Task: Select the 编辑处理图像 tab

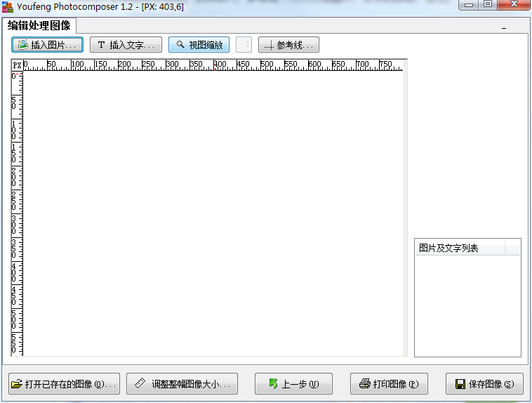Action: point(39,26)
